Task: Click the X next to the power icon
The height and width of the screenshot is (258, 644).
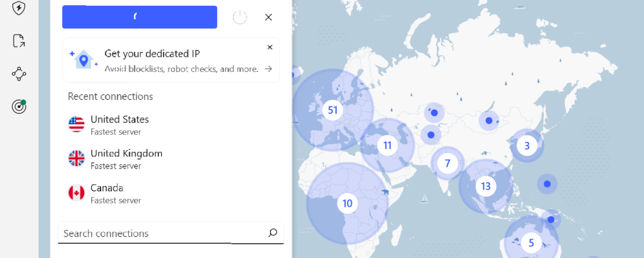Action: [x=269, y=17]
